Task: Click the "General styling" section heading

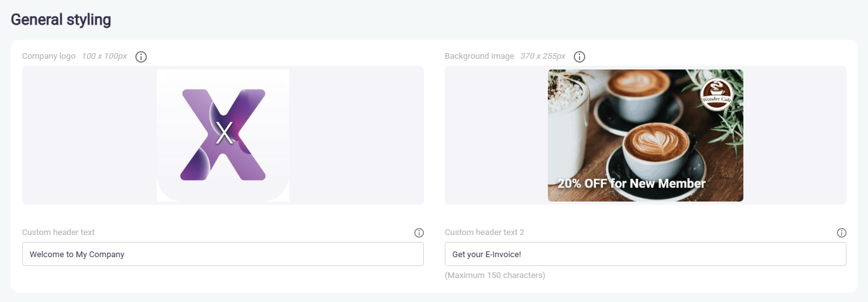Action: (61, 20)
